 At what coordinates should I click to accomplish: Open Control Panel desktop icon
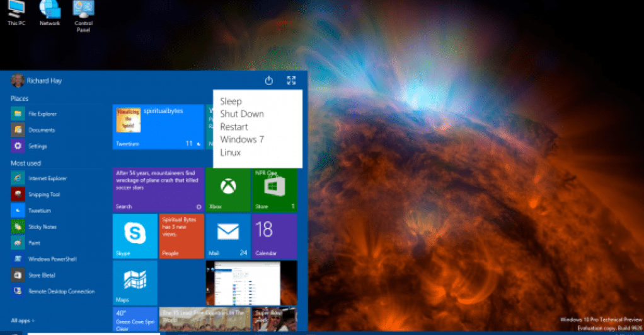(x=83, y=16)
